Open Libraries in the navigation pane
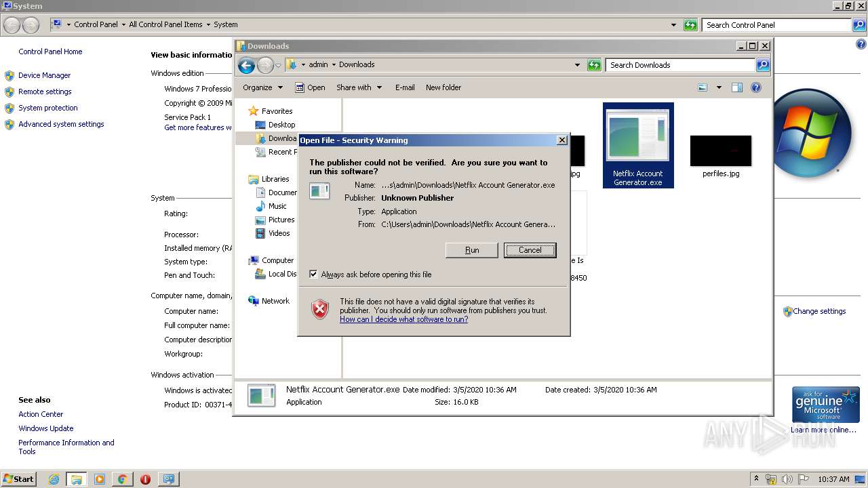Image resolution: width=868 pixels, height=488 pixels. (x=269, y=179)
